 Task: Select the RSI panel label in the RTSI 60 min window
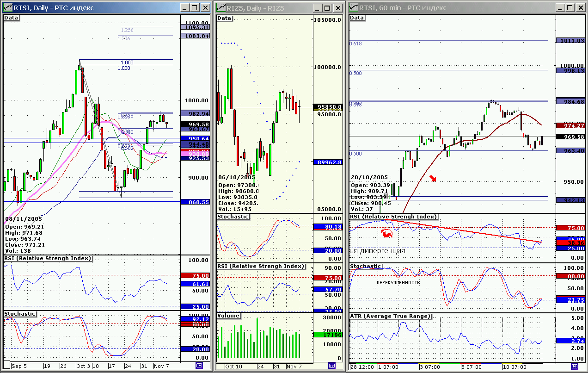(x=394, y=217)
